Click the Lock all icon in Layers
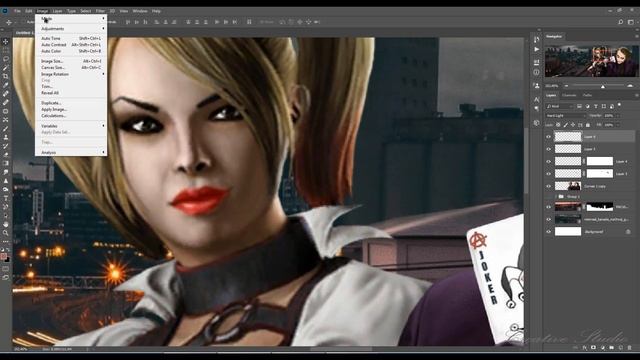The height and width of the screenshot is (360, 640). pyautogui.click(x=588, y=125)
